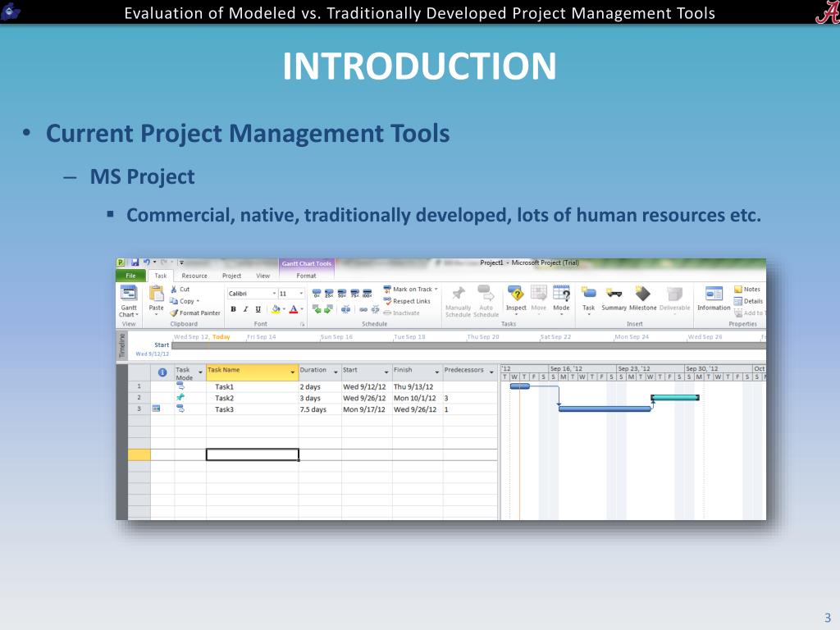Open the font size 11 dropdown

pyautogui.click(x=301, y=294)
